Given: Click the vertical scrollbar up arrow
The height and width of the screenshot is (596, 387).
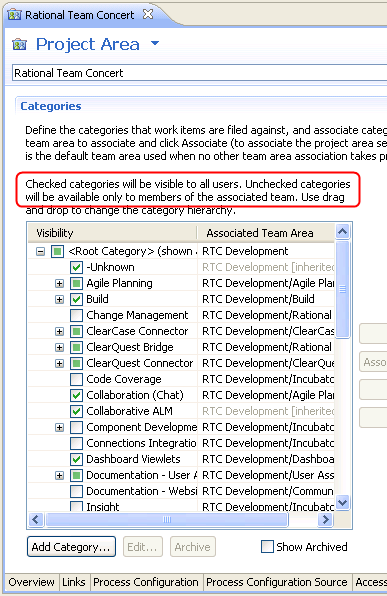Looking at the screenshot, I should [343, 231].
